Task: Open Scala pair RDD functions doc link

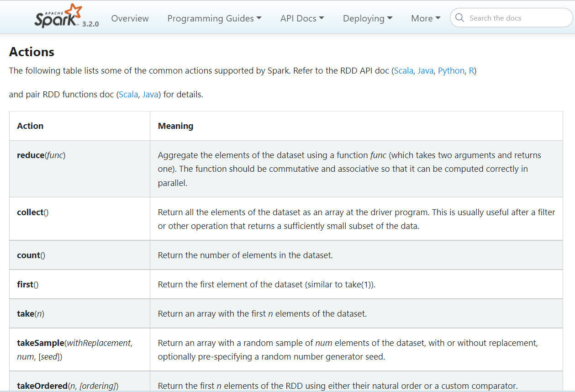Action: [x=128, y=95]
